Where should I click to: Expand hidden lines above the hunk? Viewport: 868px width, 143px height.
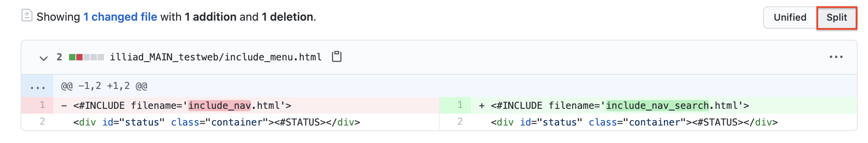point(37,86)
